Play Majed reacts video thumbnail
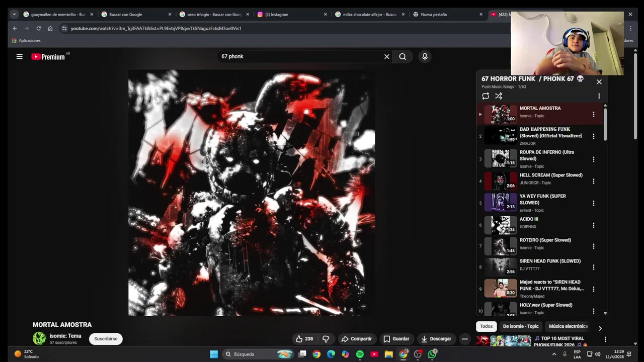Image resolution: width=644 pixels, height=362 pixels. click(501, 288)
